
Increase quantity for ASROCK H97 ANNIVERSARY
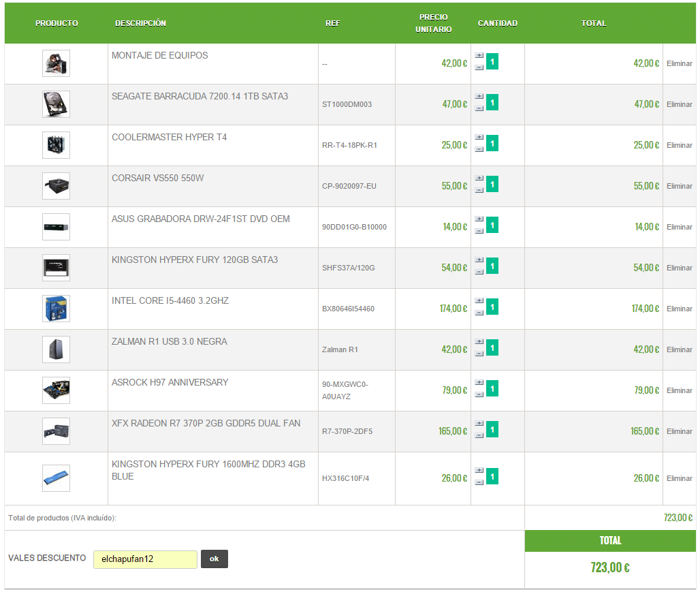point(479,383)
